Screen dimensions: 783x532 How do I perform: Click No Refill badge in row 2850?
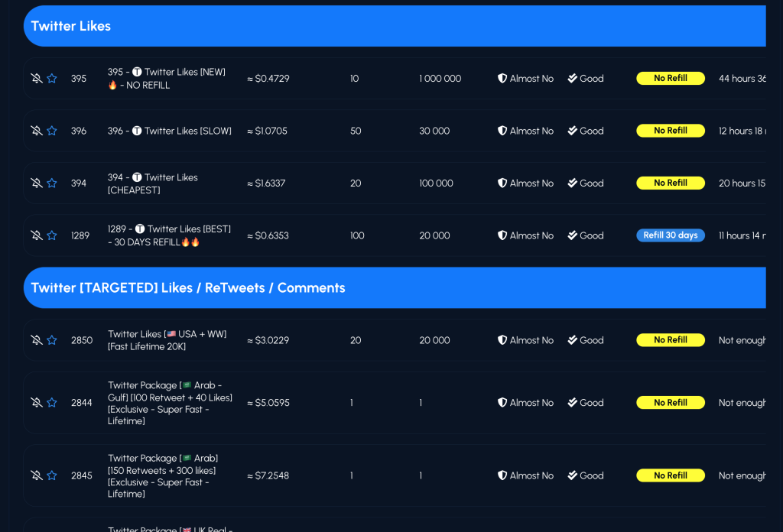670,340
